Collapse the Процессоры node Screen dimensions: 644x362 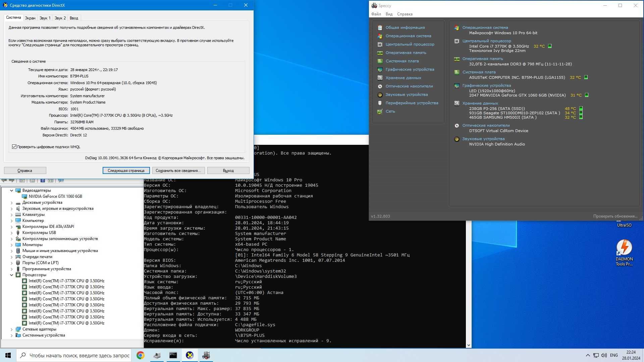tap(12, 275)
